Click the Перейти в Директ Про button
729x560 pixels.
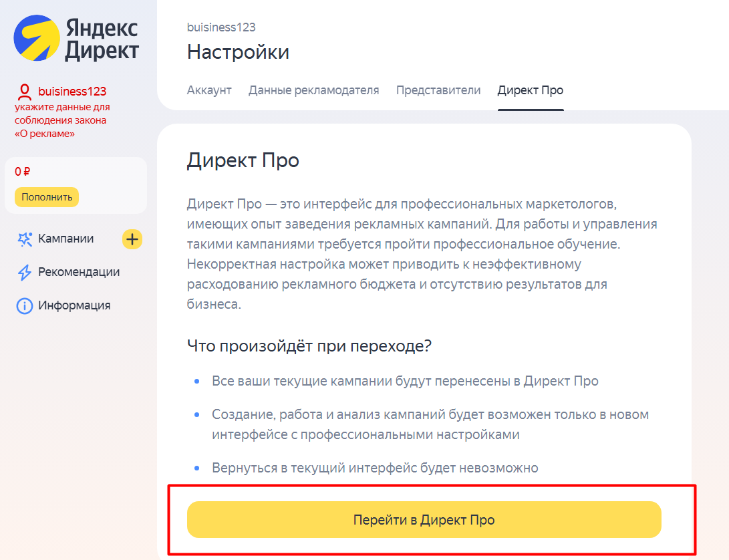point(424,519)
